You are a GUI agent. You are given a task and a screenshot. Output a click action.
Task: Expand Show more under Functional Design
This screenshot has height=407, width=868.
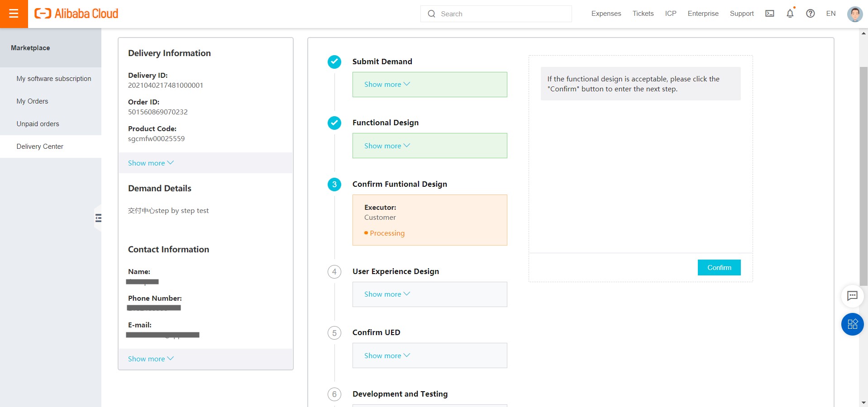click(x=387, y=146)
